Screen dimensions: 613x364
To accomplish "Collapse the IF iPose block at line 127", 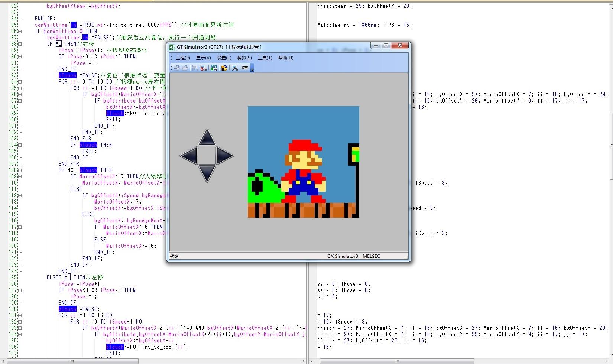I will [x=20, y=290].
